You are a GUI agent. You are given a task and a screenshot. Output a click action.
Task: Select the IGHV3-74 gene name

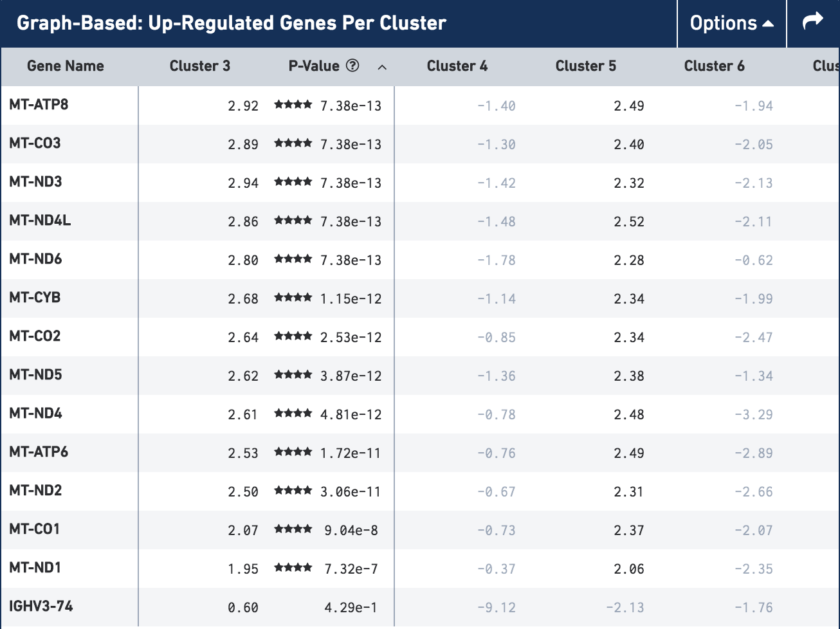pyautogui.click(x=41, y=606)
